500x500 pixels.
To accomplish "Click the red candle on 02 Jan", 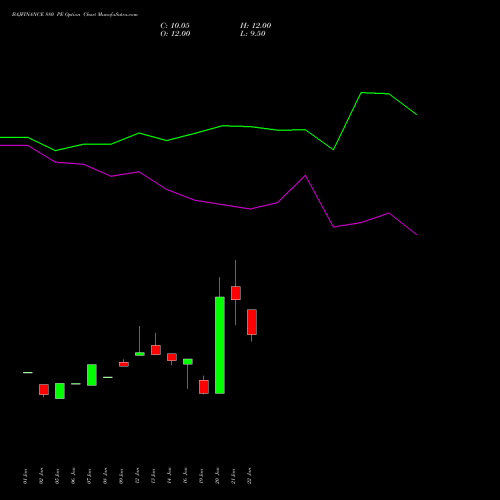I will click(44, 390).
